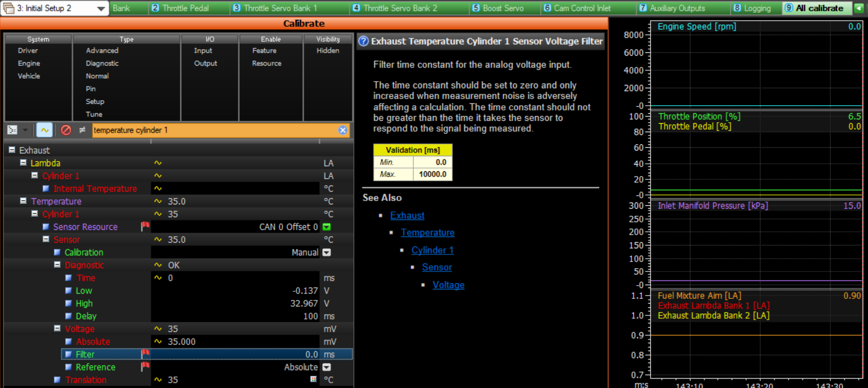Click the workspace pages icon beside Initial Setup 2
The image size is (868, 388).
click(x=8, y=8)
